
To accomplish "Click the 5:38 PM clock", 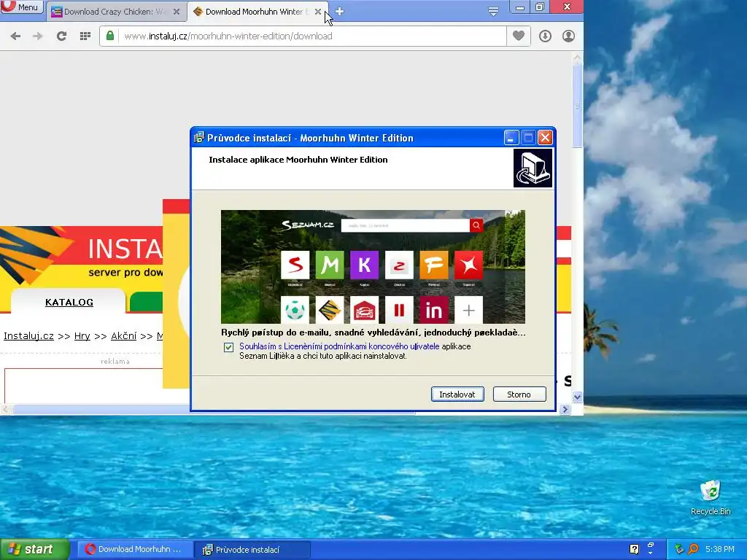I will click(720, 549).
